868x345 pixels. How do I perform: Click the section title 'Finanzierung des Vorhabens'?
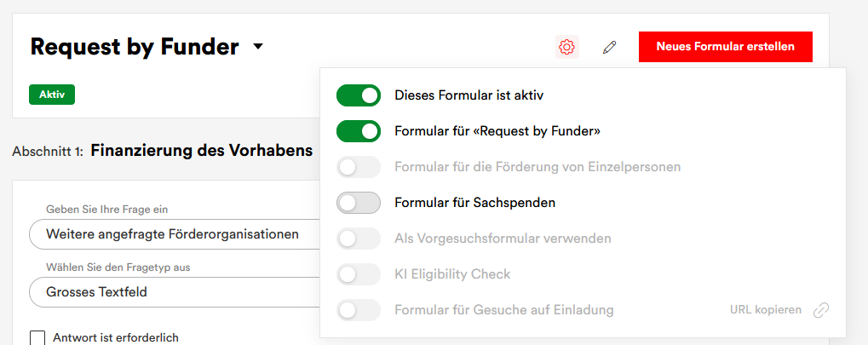point(201,152)
